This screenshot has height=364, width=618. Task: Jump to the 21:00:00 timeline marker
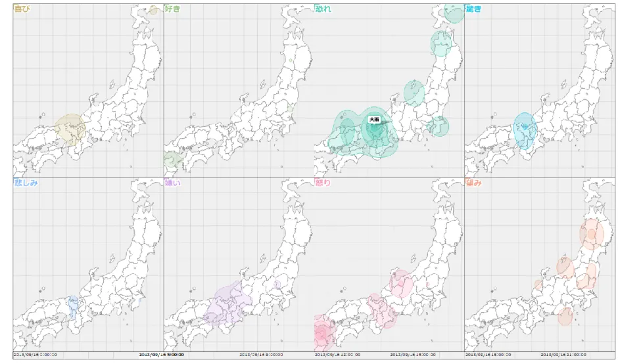(563, 355)
